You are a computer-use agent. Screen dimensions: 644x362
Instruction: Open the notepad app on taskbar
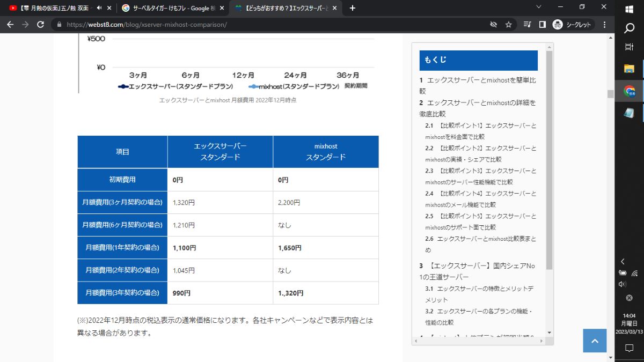629,113
